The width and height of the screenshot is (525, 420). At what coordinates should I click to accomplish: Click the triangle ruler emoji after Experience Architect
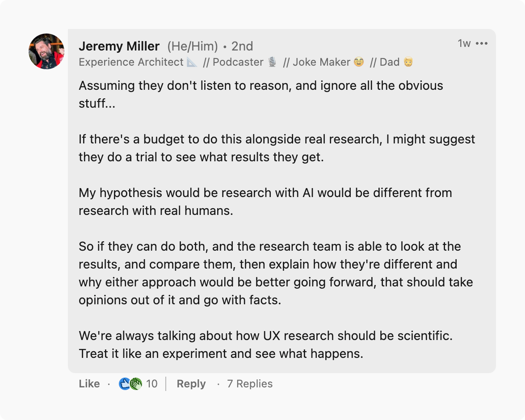click(x=192, y=62)
